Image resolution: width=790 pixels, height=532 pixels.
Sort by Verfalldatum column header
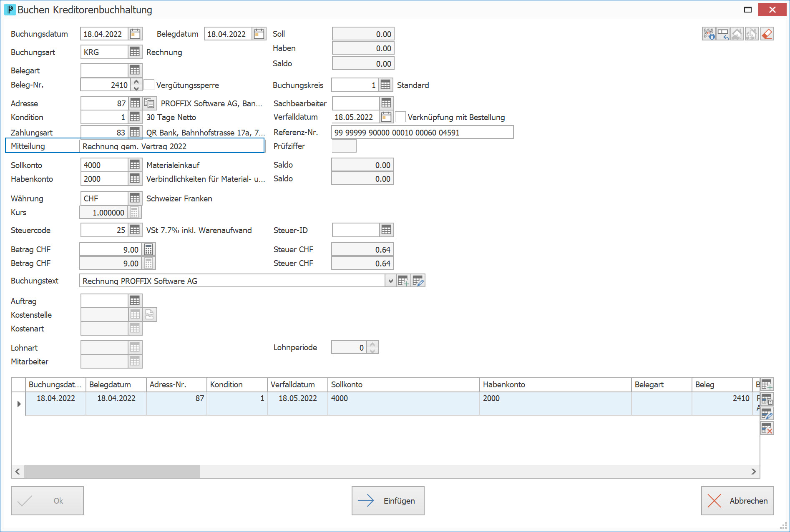[297, 384]
